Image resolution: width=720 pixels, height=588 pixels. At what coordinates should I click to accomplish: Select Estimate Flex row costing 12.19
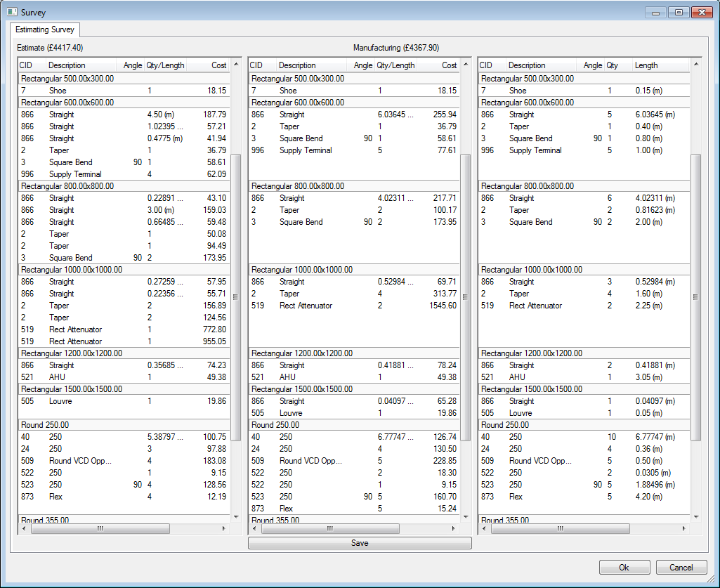click(x=124, y=497)
